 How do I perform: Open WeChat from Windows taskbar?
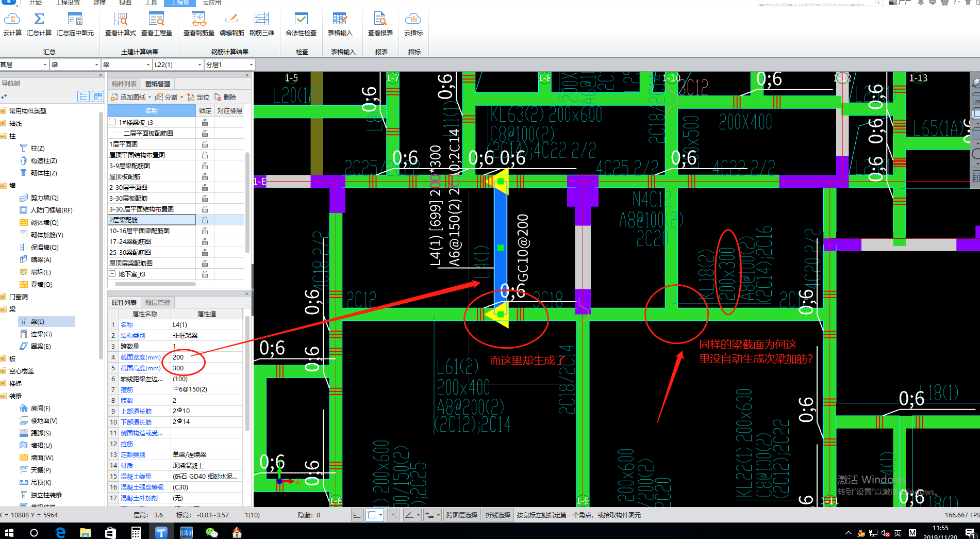pyautogui.click(x=212, y=532)
